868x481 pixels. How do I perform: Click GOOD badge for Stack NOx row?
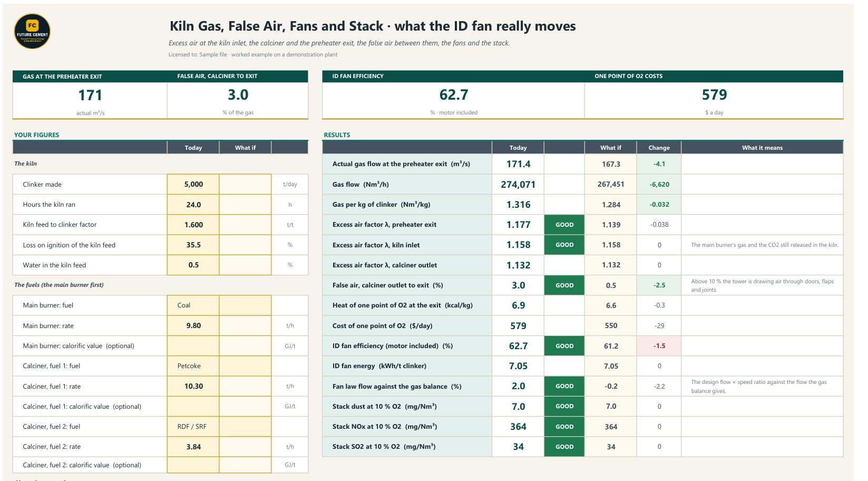pos(564,427)
